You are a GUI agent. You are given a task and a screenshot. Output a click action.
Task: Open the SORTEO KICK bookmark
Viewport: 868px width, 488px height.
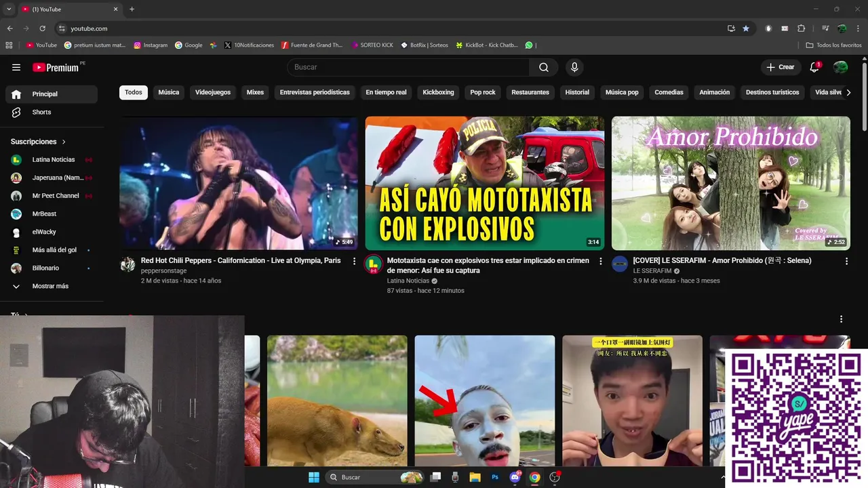pyautogui.click(x=372, y=45)
